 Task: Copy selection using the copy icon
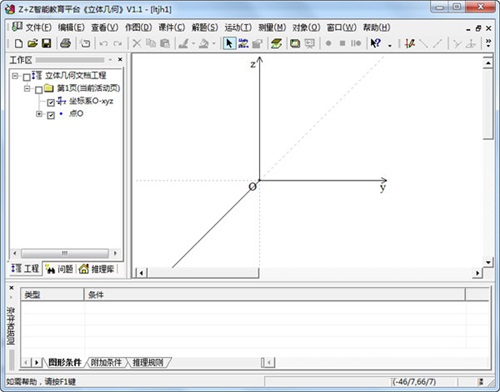pyautogui.click(x=151, y=43)
